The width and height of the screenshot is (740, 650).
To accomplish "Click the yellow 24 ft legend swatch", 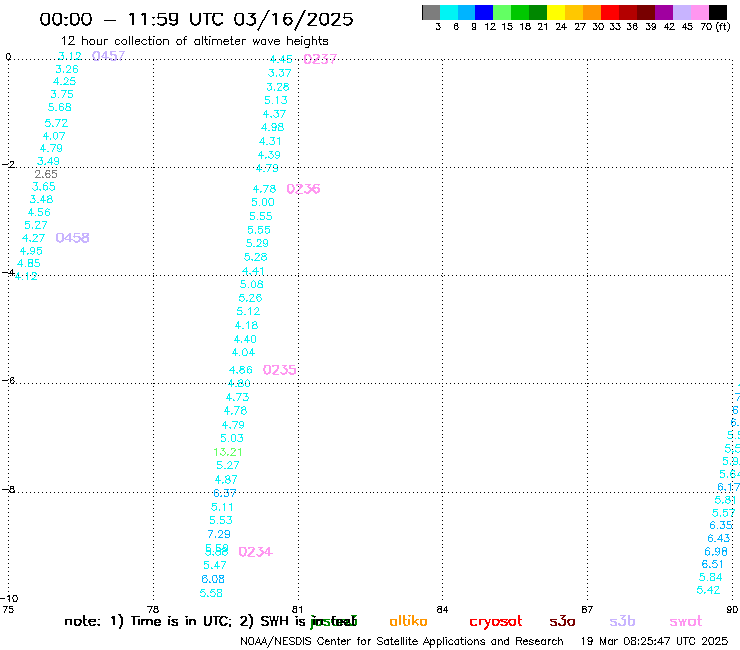I will pos(556,13).
